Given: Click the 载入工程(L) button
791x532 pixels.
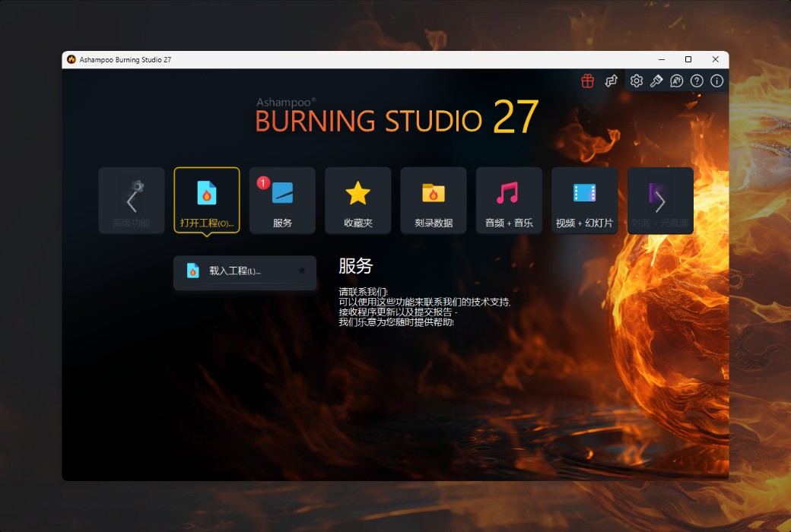Looking at the screenshot, I should 236,272.
